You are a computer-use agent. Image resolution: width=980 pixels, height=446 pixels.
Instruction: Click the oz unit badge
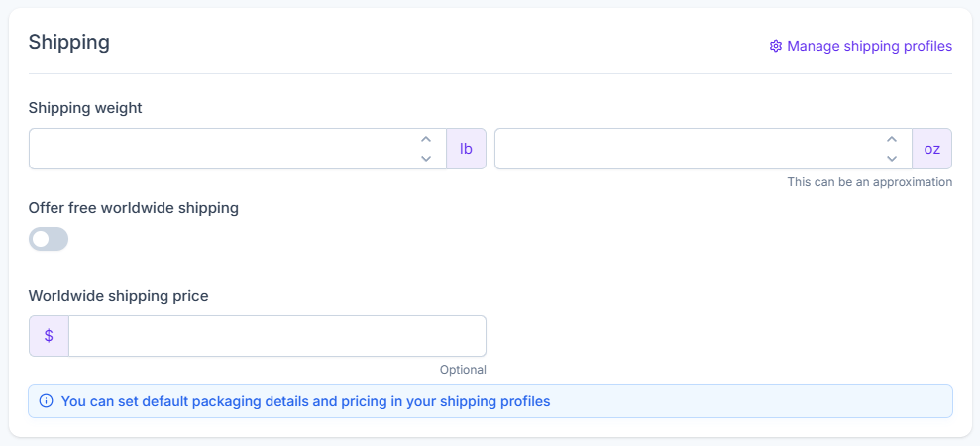pyautogui.click(x=931, y=149)
